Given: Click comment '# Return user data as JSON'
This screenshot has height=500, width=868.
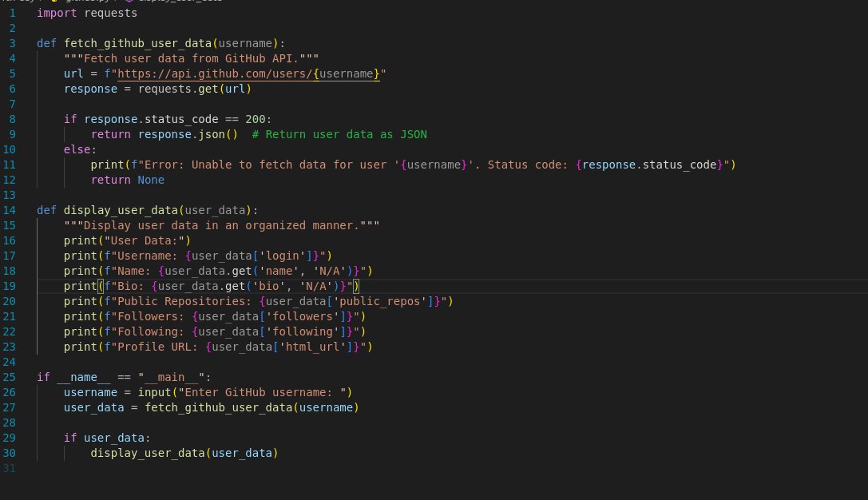Looking at the screenshot, I should click(339, 134).
